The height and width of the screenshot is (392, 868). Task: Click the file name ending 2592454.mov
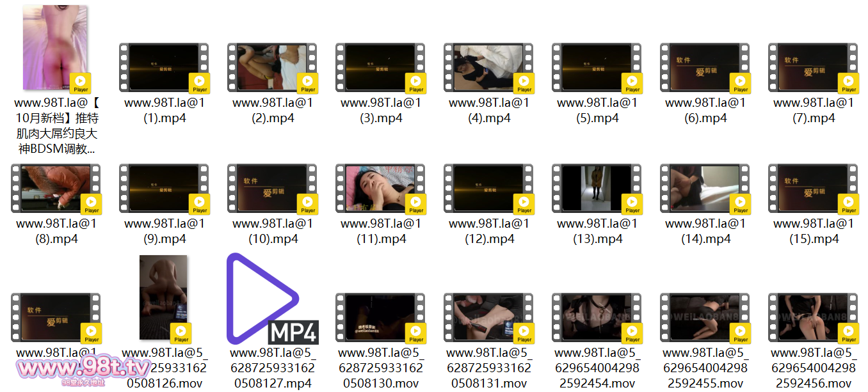(597, 368)
